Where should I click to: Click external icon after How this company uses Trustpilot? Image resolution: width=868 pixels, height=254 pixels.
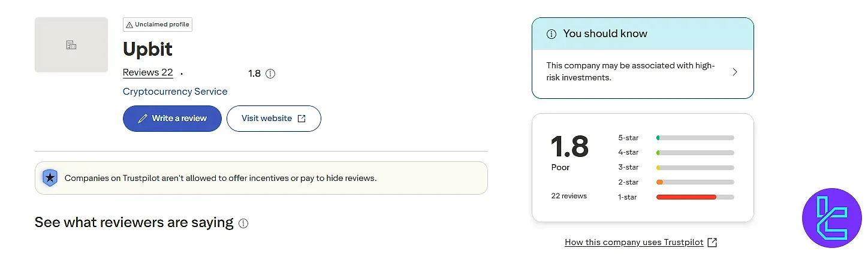(x=712, y=243)
